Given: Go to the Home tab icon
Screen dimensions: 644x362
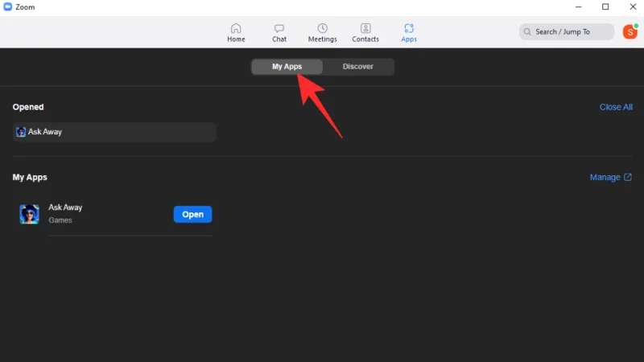Looking at the screenshot, I should (236, 29).
